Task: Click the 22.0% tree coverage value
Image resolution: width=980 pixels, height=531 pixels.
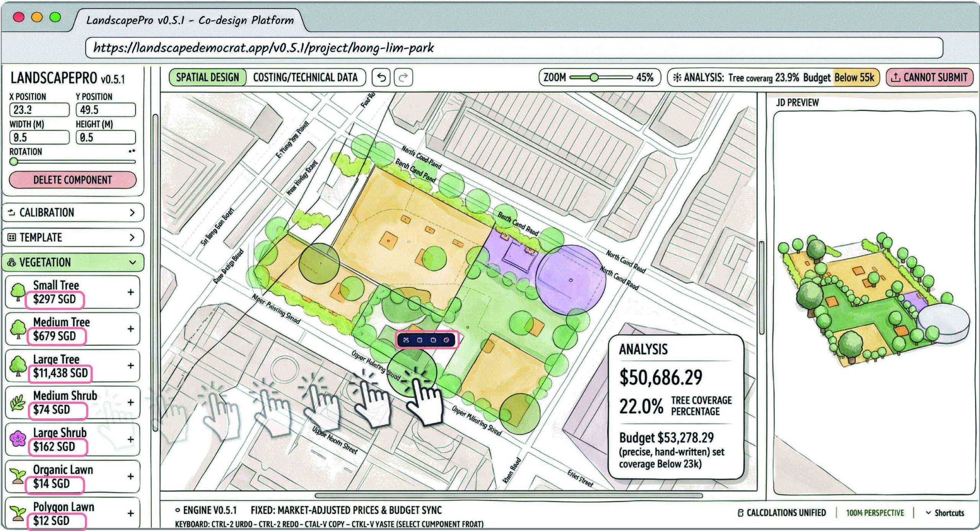Action: coord(641,406)
